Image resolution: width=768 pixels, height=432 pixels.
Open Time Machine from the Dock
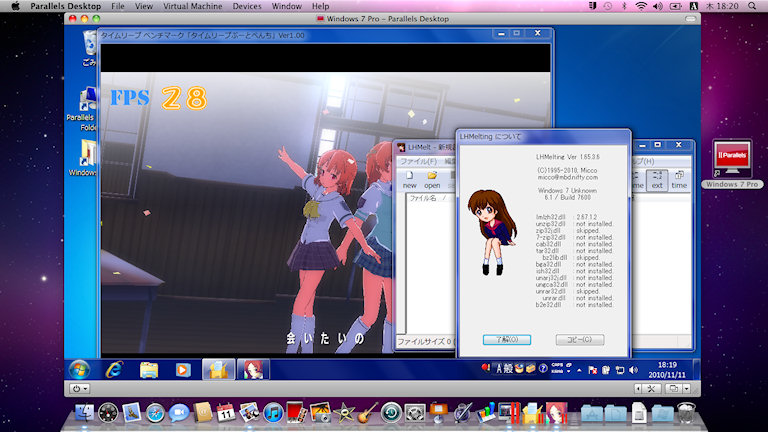click(x=391, y=413)
